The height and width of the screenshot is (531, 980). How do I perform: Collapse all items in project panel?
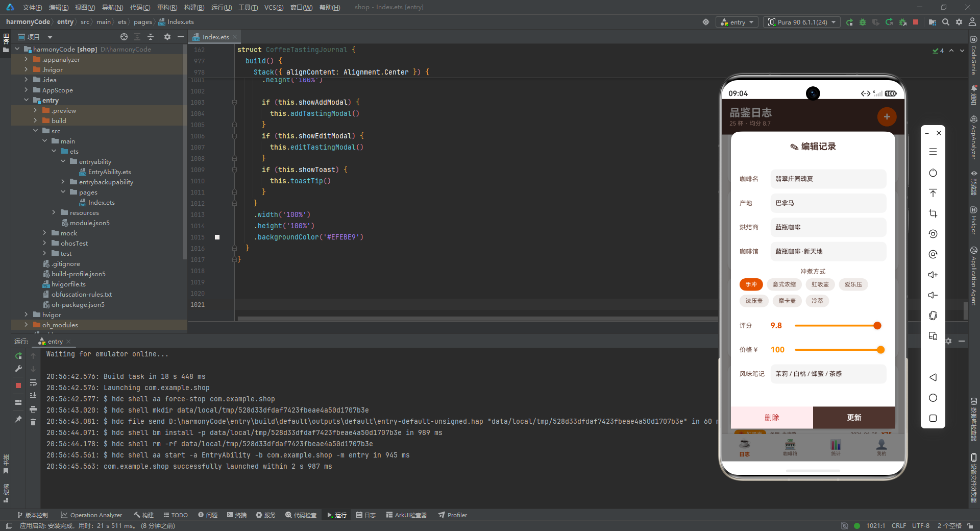[151, 37]
